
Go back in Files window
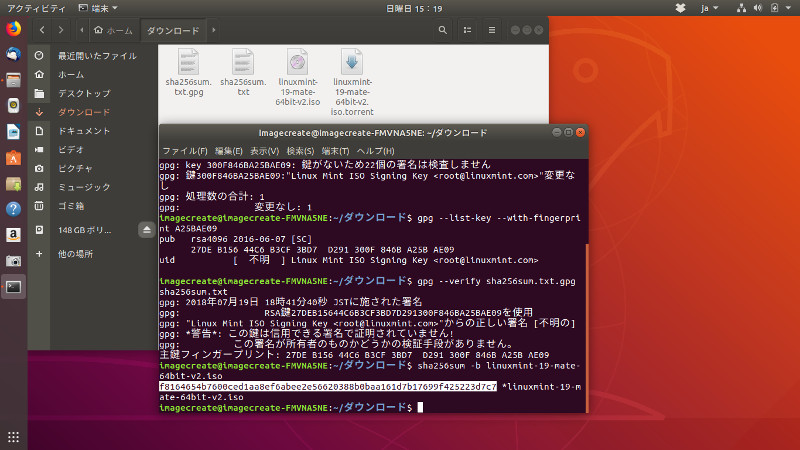(42, 30)
